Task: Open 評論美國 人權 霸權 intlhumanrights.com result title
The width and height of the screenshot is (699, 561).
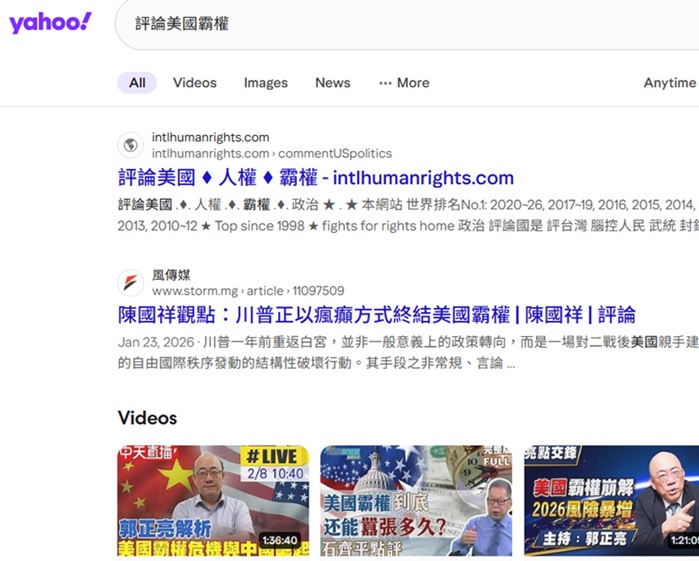Action: pyautogui.click(x=315, y=178)
